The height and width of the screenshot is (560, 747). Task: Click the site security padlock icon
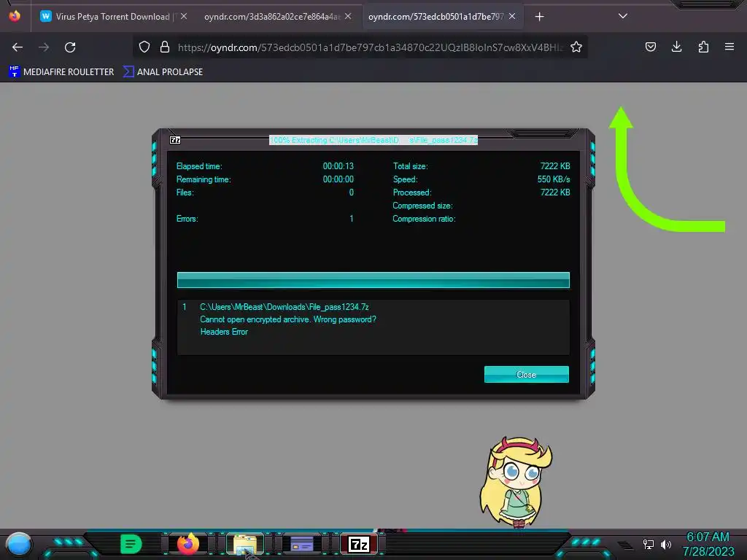[165, 47]
